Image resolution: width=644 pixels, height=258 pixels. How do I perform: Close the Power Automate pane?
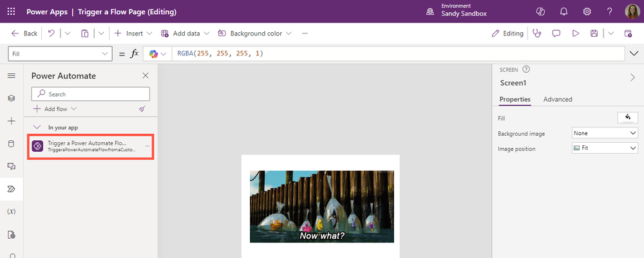[x=146, y=75]
